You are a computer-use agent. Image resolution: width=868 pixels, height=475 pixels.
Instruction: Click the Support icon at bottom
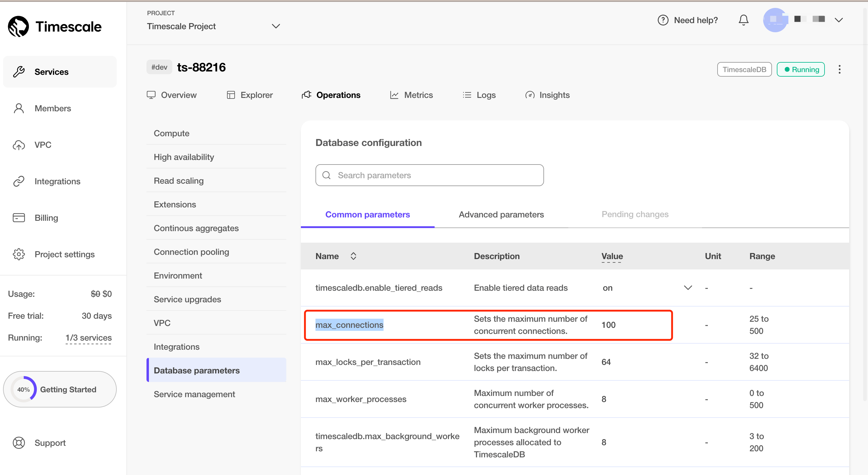(19, 443)
